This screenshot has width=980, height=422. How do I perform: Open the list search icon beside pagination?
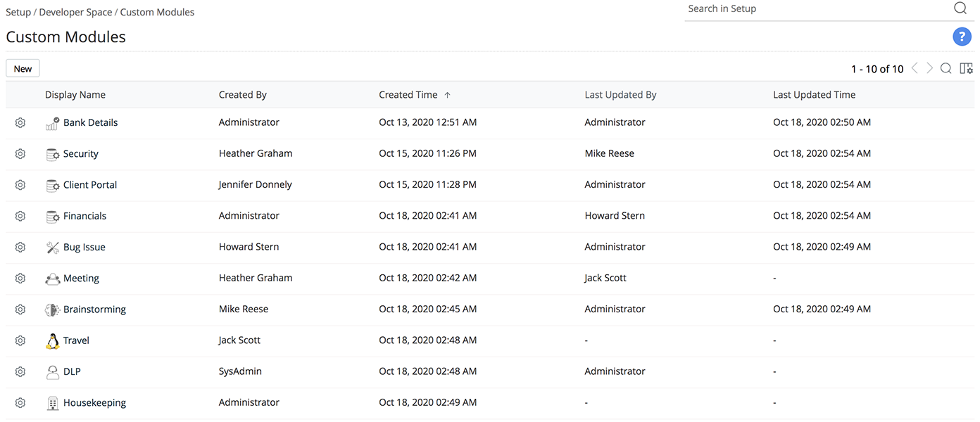pyautogui.click(x=946, y=68)
